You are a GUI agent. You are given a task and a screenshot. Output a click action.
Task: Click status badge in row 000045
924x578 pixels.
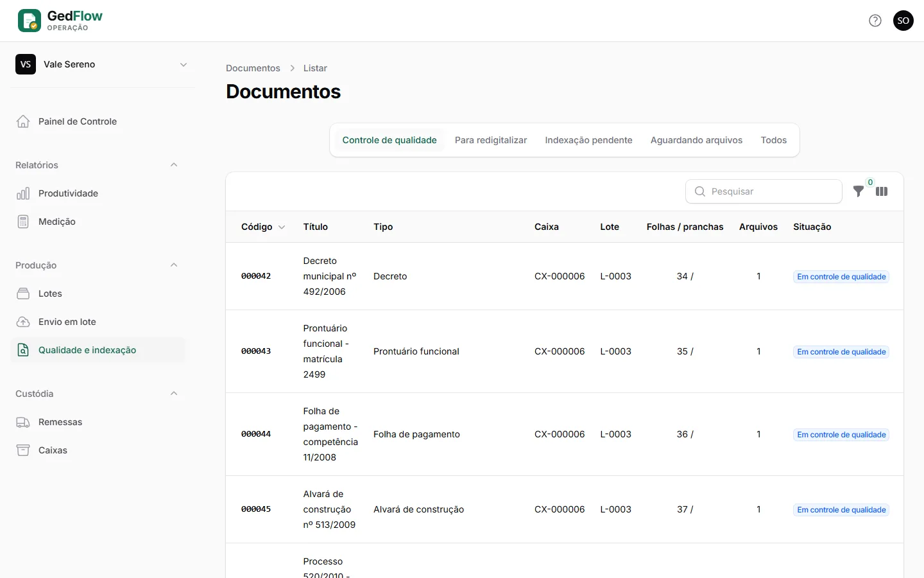pos(841,510)
